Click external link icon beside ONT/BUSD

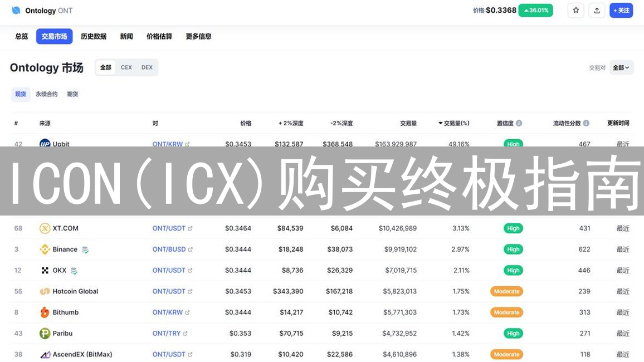(190, 250)
